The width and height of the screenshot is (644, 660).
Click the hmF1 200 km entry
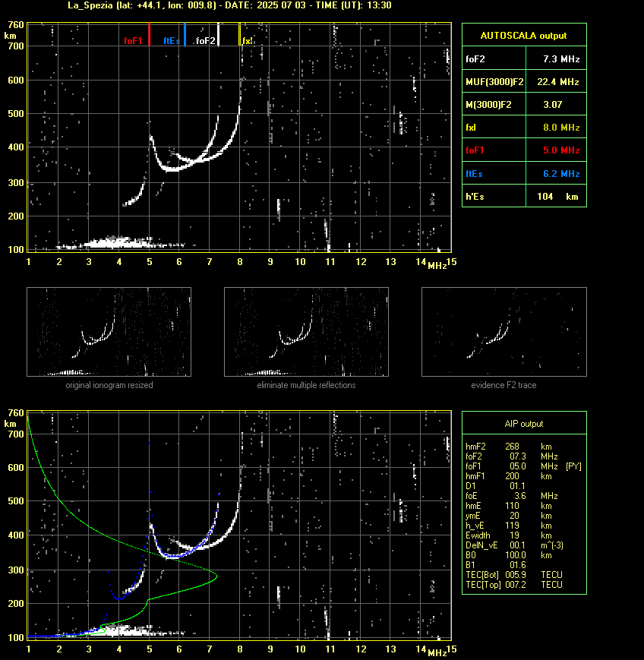[x=509, y=476]
